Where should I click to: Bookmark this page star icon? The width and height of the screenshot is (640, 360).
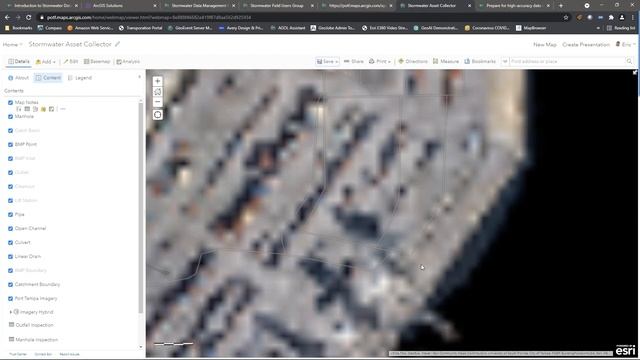[x=566, y=18]
